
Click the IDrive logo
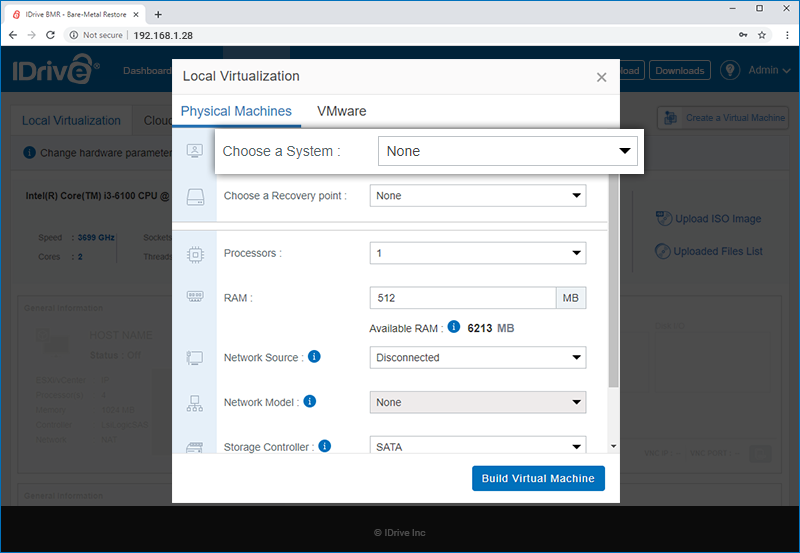pos(55,69)
